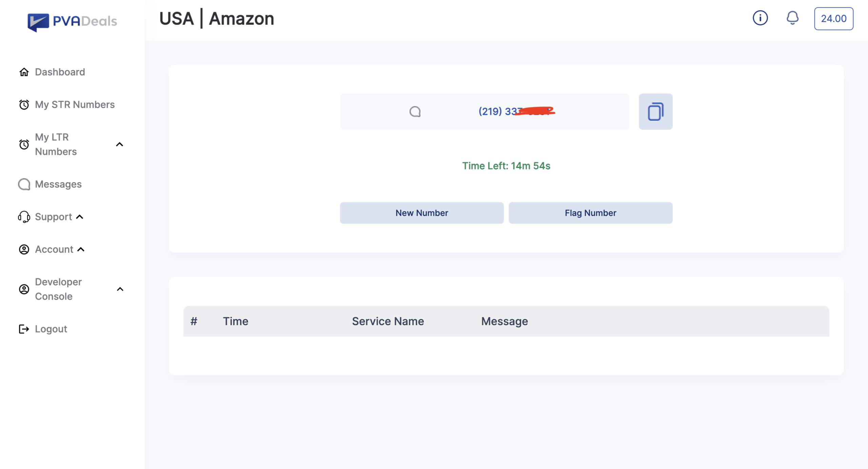Viewport: 868px width, 469px height.
Task: Open My STR Numbers
Action: pyautogui.click(x=75, y=105)
